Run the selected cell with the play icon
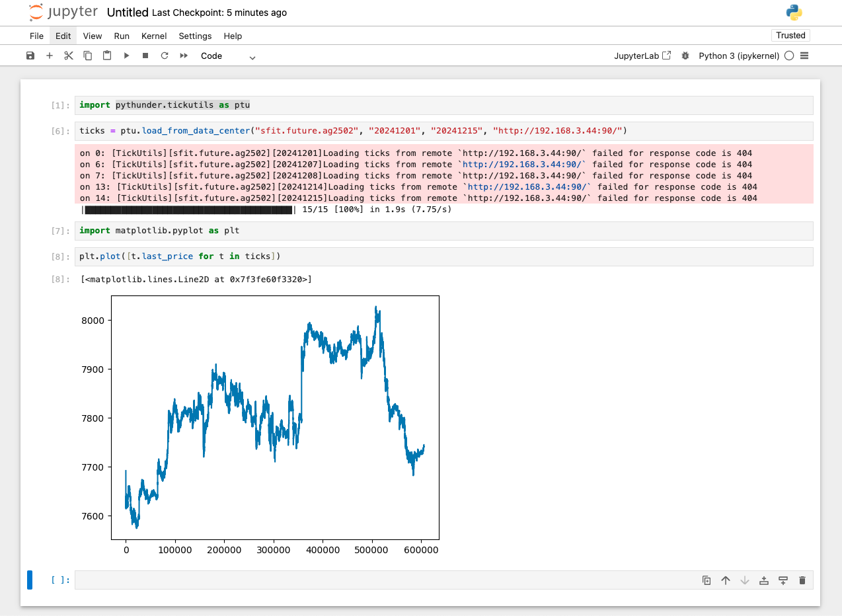 tap(126, 56)
